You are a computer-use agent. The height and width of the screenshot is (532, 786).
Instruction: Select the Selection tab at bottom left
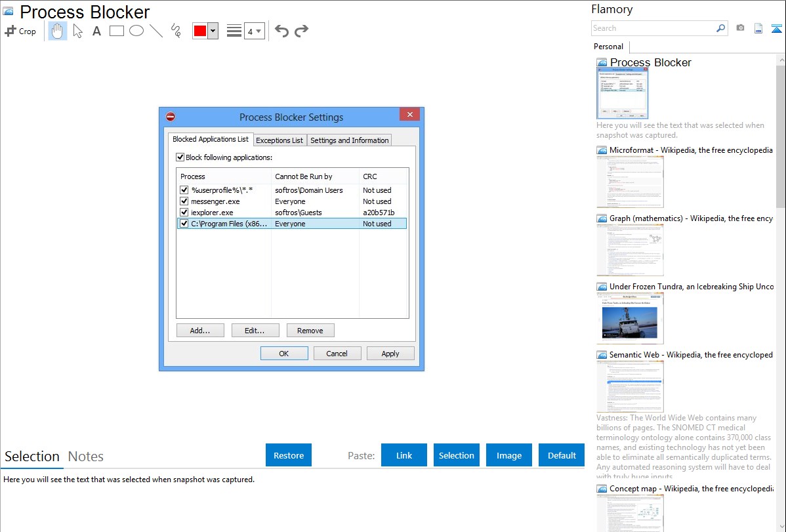click(x=32, y=457)
